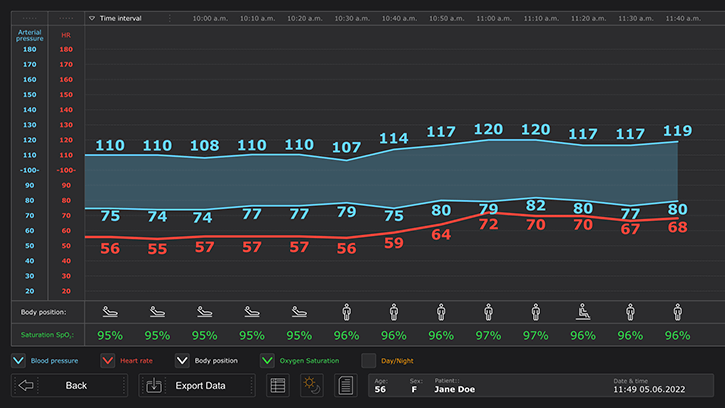Click the sitting body position icon at 11:20
The image size is (725, 408).
(583, 311)
